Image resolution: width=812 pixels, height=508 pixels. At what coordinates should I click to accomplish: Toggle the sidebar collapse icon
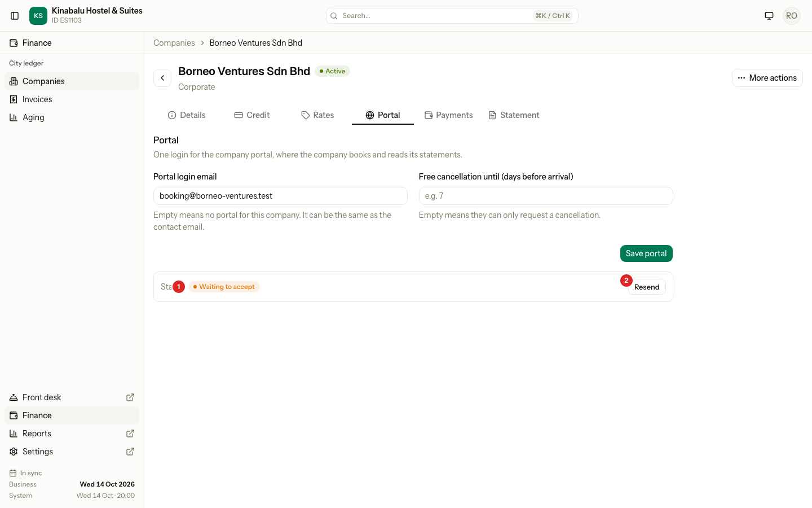pyautogui.click(x=15, y=16)
